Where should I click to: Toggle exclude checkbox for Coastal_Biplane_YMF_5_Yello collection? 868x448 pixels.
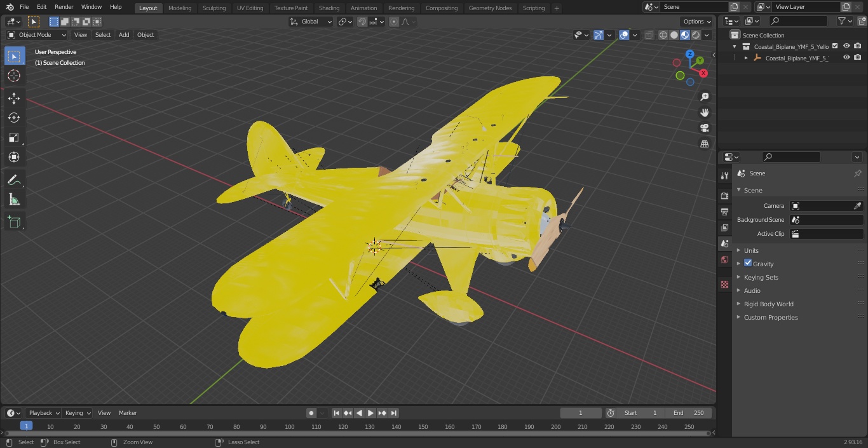pos(835,46)
